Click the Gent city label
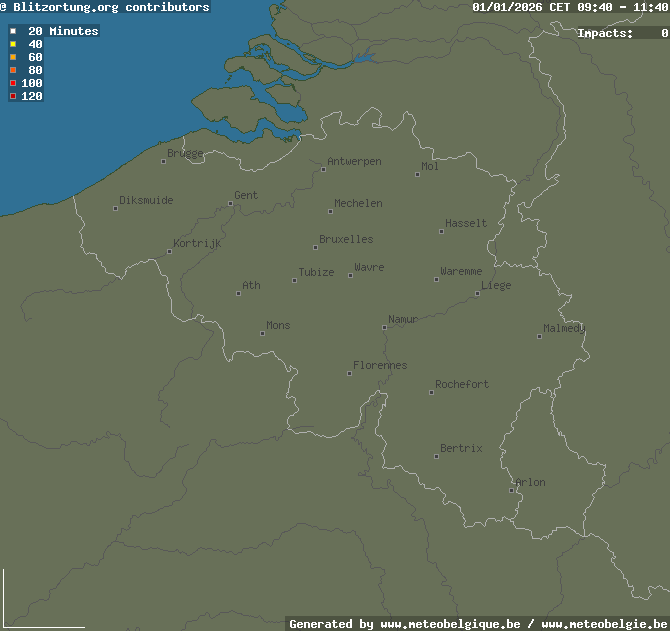Viewport: 670px width, 631px height. 246,196
